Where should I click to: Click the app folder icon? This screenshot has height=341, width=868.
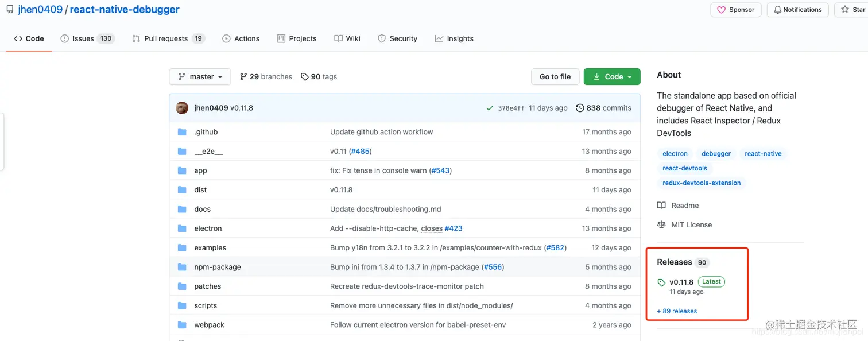point(182,170)
